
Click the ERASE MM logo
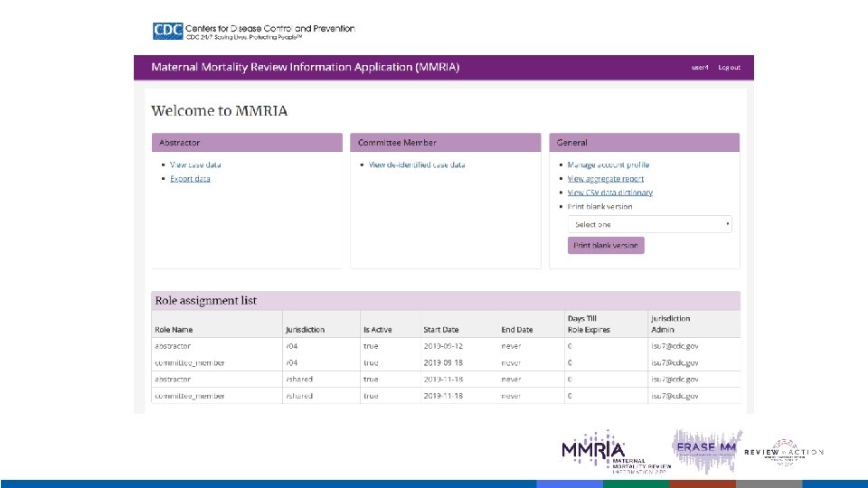coord(707,450)
